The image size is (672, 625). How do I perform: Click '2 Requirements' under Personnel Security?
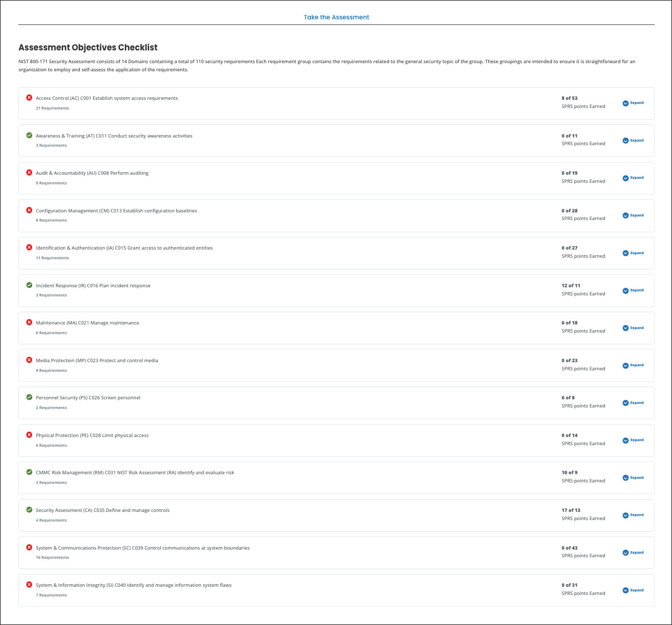(51, 408)
